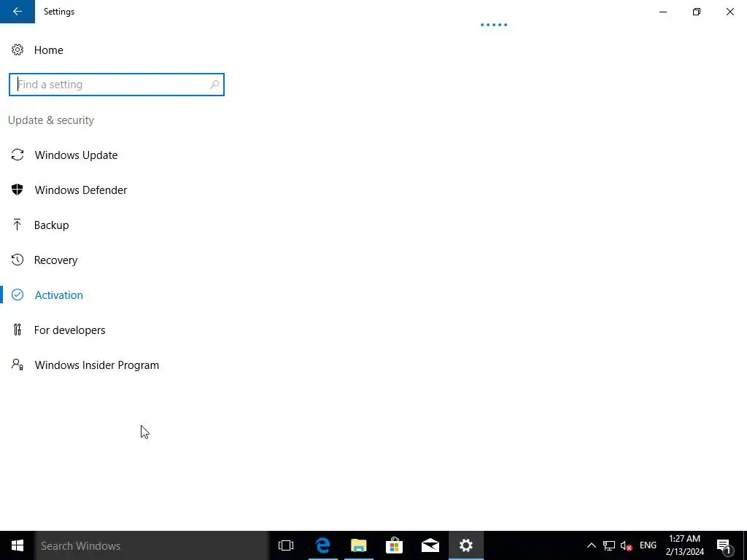Click the Windows Update refresh icon

(18, 155)
